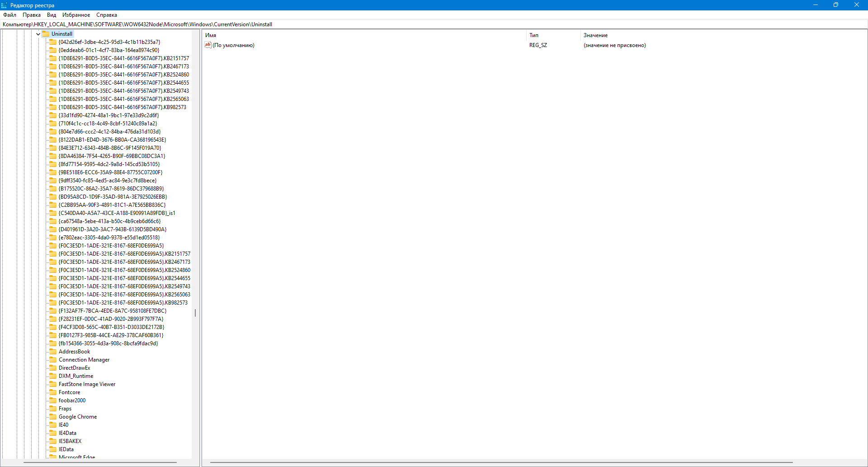The width and height of the screenshot is (868, 467).
Task: Click the Uninstall folder icon
Action: (46, 34)
